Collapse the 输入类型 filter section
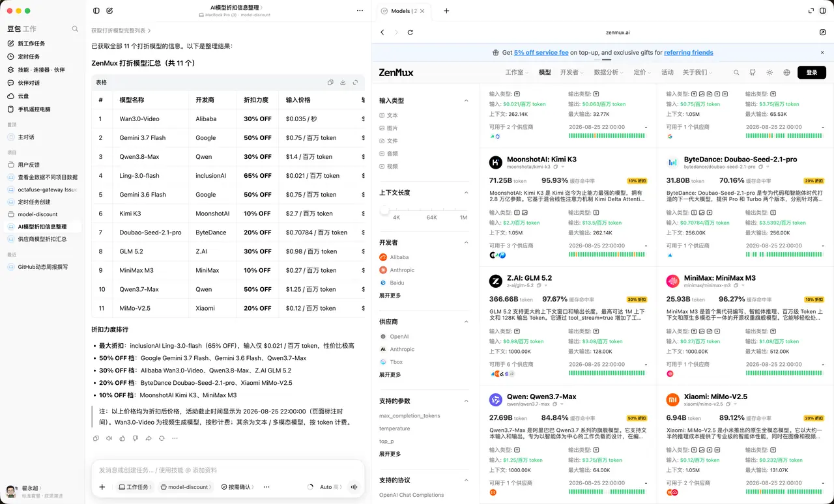834x504 pixels. click(466, 101)
